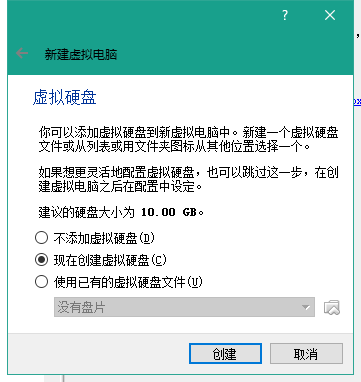Select the 使用已有的虚拟硬盘文件 radio button
The height and width of the screenshot is (382, 361).
tap(41, 282)
